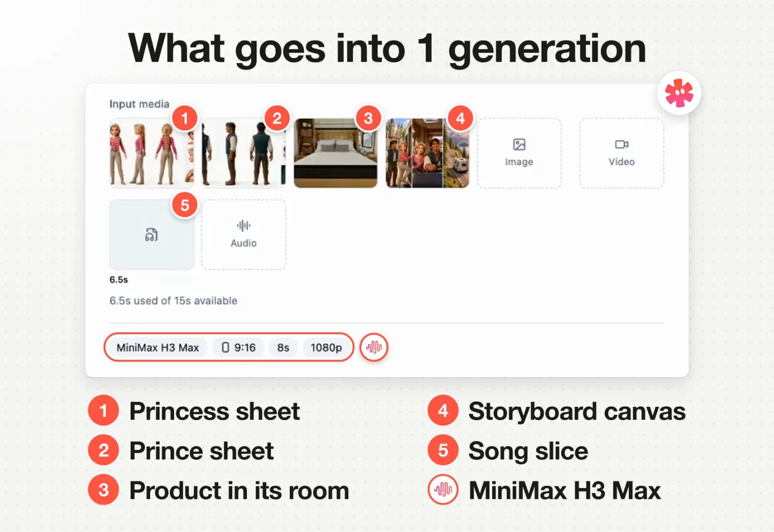The width and height of the screenshot is (774, 532).
Task: Toggle the audio waveform button beside settings
Action: (x=374, y=348)
